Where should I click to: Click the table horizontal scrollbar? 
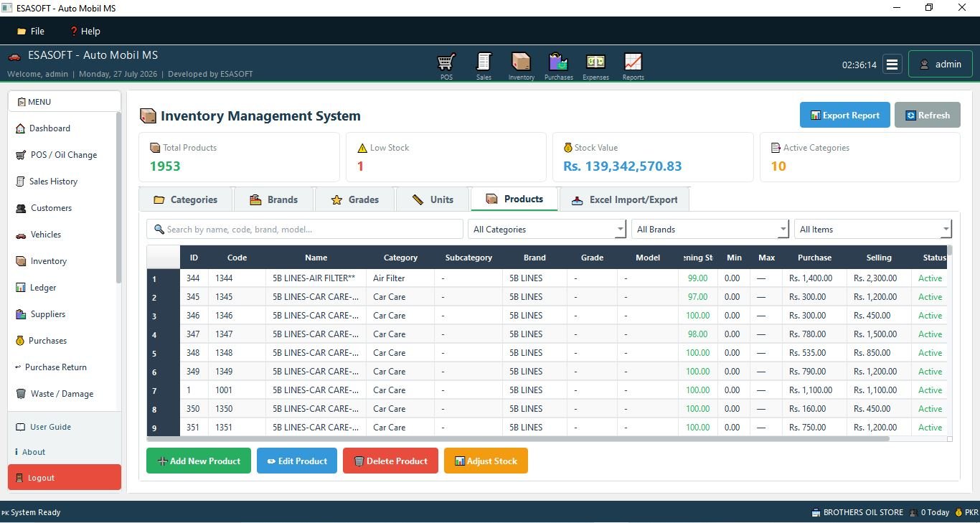[x=518, y=438]
